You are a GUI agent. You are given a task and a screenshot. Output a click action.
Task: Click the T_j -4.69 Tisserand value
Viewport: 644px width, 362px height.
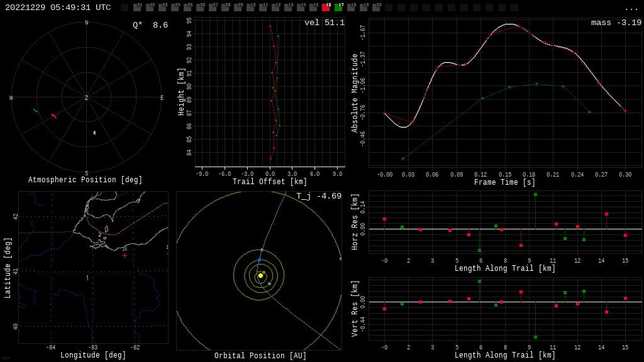[x=319, y=196]
